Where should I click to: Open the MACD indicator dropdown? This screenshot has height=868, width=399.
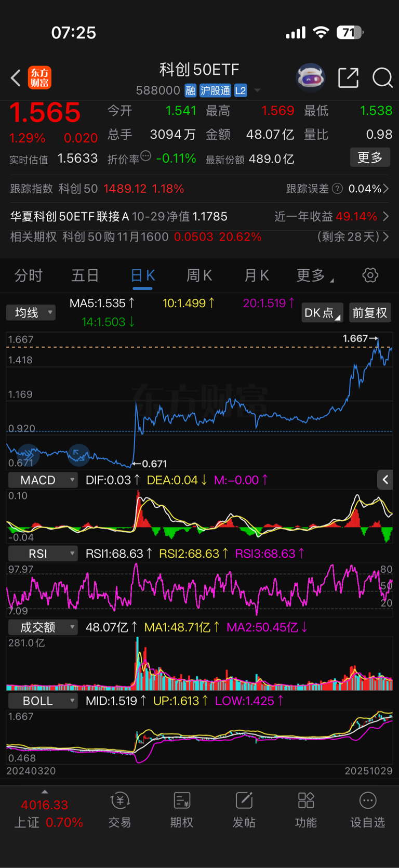[43, 480]
